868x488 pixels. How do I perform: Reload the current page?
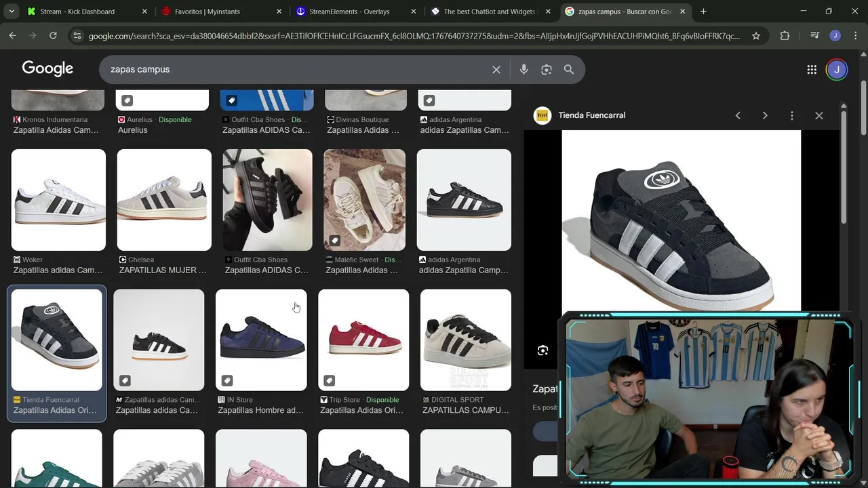[53, 36]
